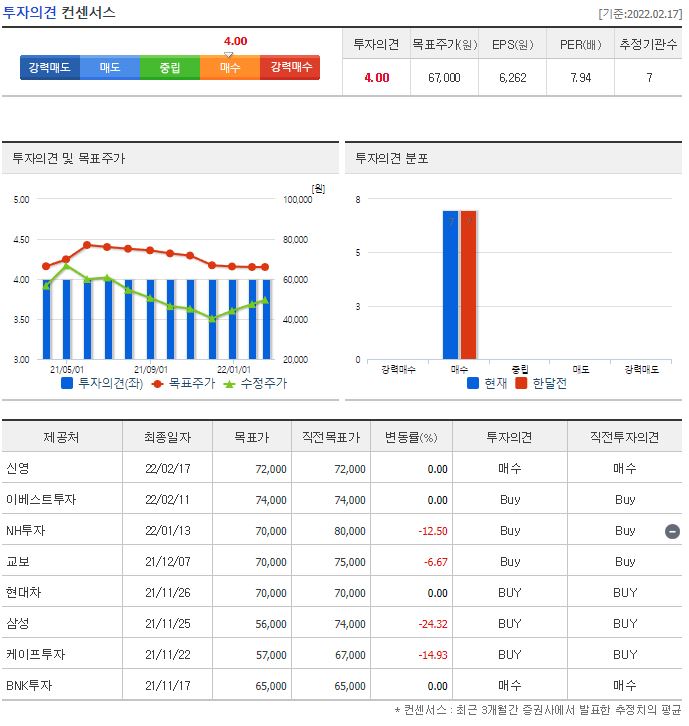Click the date 22/02/17 in the table
Viewport: 689px width, 726px height.
click(168, 469)
